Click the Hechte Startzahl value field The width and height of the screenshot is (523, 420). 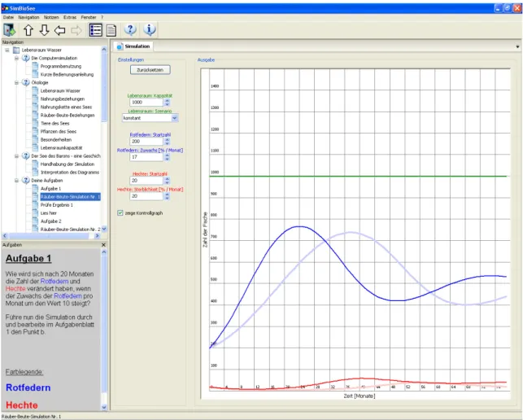point(146,180)
